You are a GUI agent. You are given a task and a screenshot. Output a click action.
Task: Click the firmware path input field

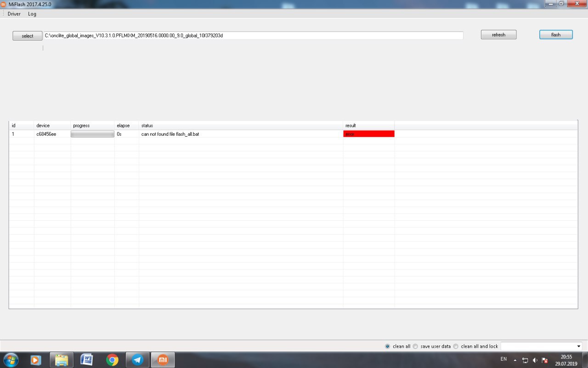[253, 35]
